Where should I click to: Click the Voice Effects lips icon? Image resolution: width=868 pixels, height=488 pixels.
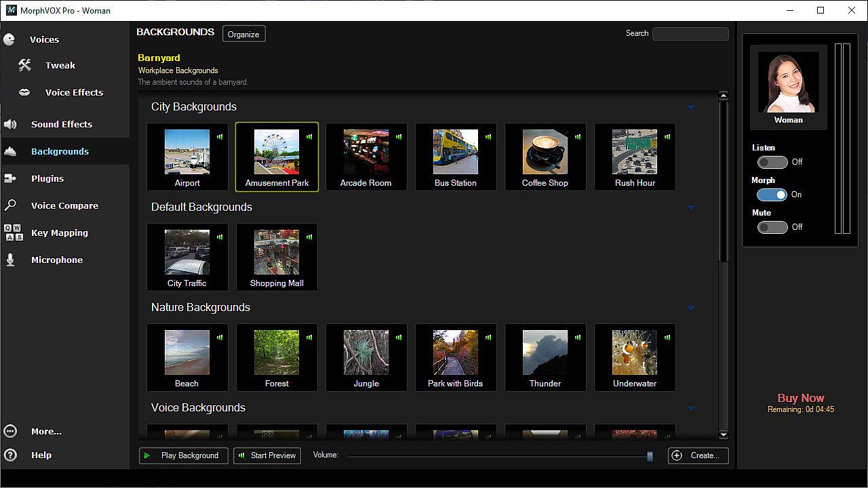pyautogui.click(x=24, y=92)
